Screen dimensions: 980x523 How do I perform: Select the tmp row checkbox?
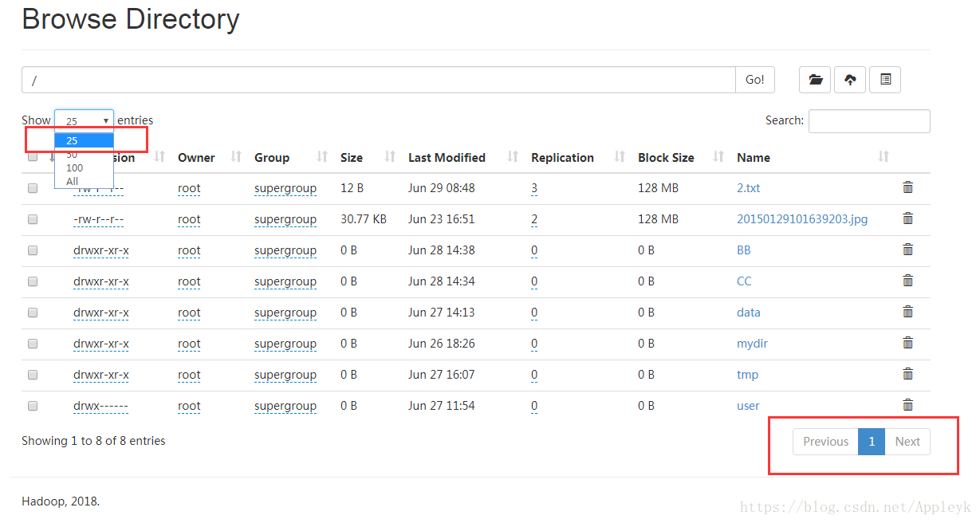tap(33, 375)
